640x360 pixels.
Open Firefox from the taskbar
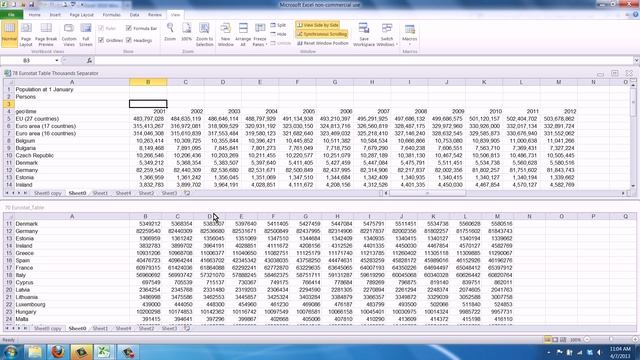[58, 352]
